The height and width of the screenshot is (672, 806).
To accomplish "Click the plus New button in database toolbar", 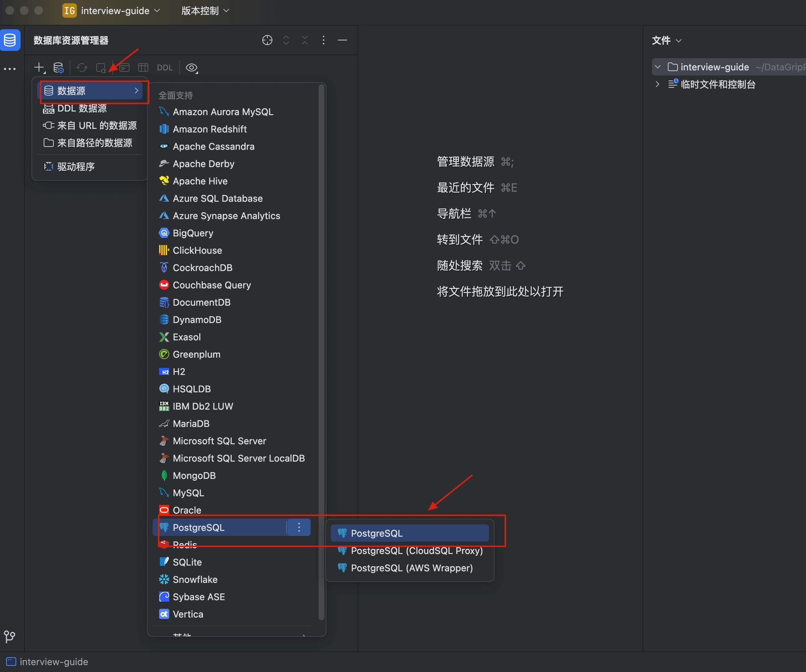I will pos(39,68).
